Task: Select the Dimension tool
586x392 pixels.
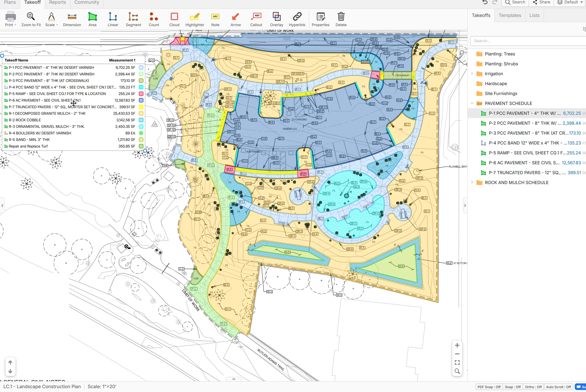Action: pos(72,19)
